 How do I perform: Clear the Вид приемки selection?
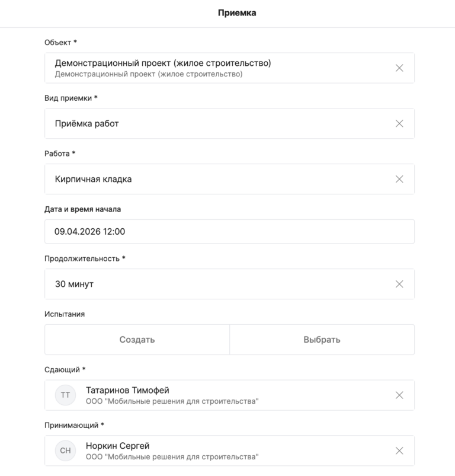[399, 123]
